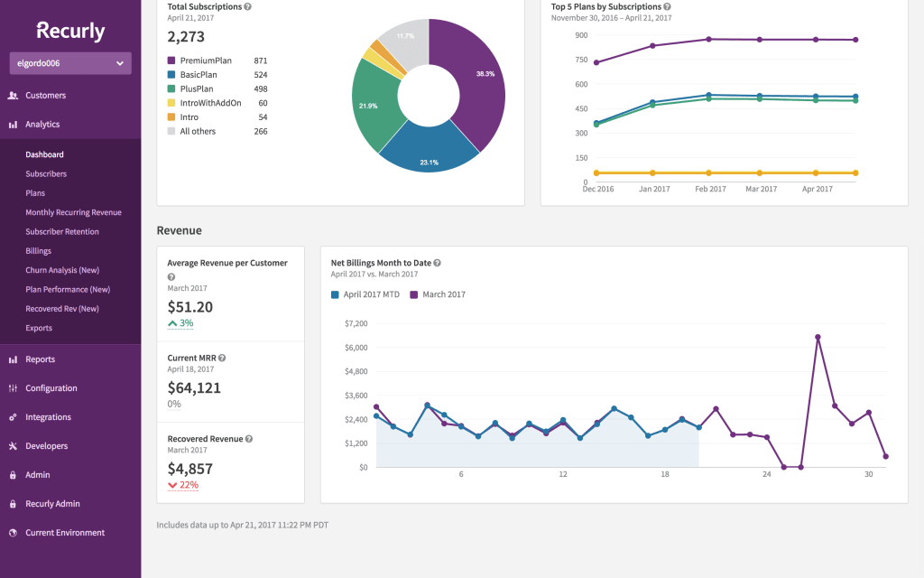The image size is (924, 578).
Task: Click the Analytics bar chart icon
Action: [13, 125]
